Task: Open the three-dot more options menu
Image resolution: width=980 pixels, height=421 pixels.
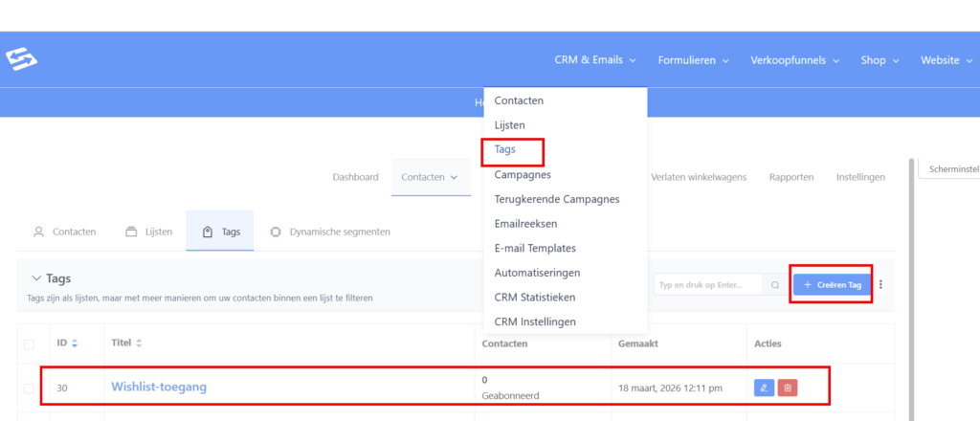Action: [x=880, y=284]
